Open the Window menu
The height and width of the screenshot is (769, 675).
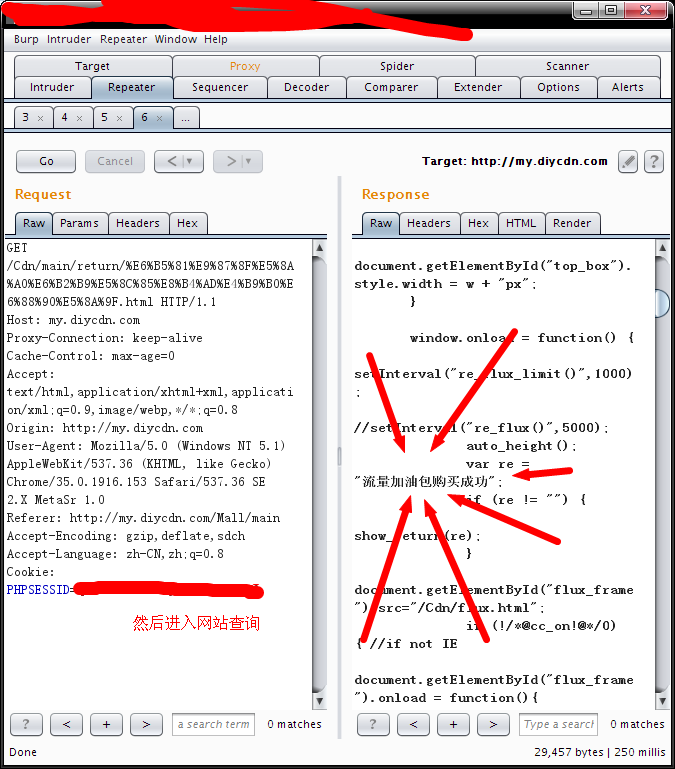pos(176,39)
